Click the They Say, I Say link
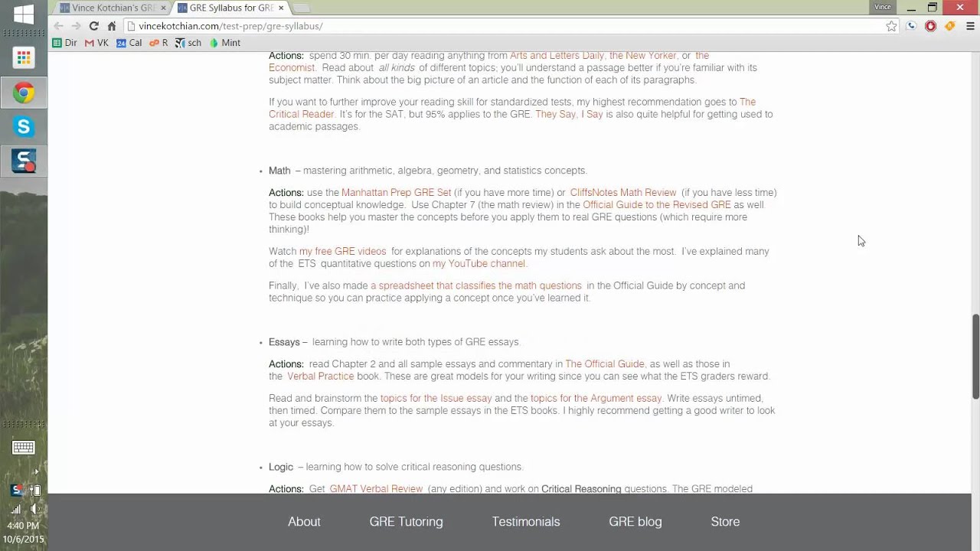The image size is (980, 551). [569, 114]
